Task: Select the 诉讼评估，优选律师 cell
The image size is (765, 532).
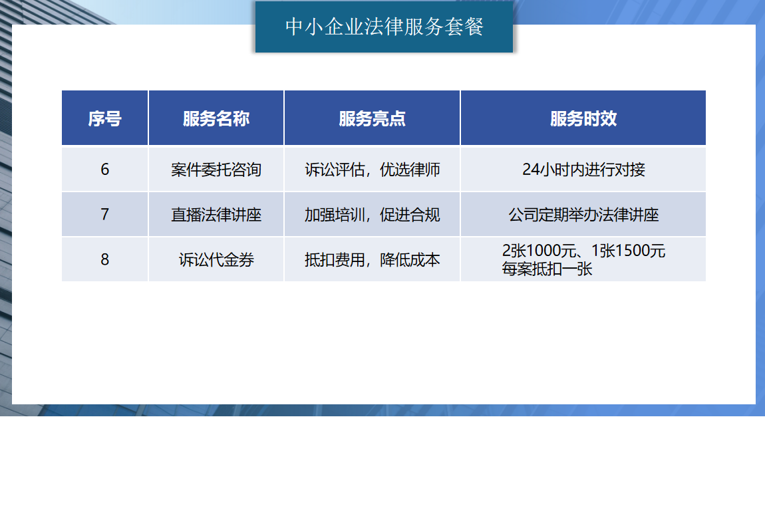Action: pos(372,169)
